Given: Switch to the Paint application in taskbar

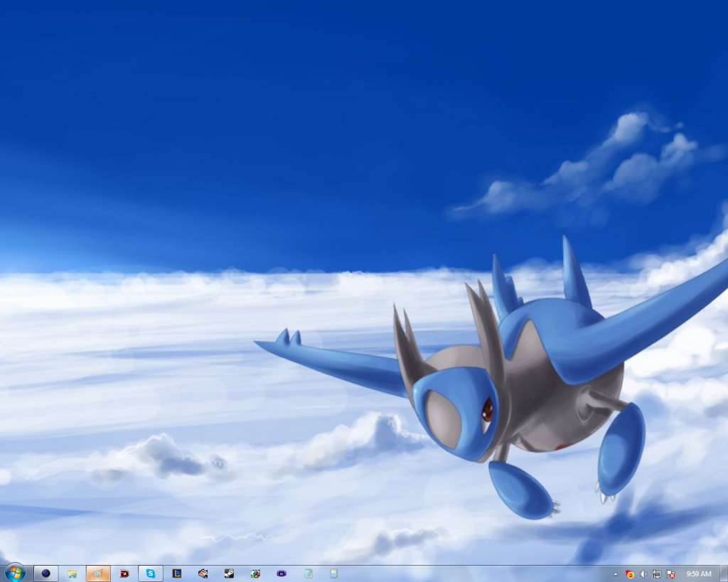Looking at the screenshot, I should click(98, 573).
